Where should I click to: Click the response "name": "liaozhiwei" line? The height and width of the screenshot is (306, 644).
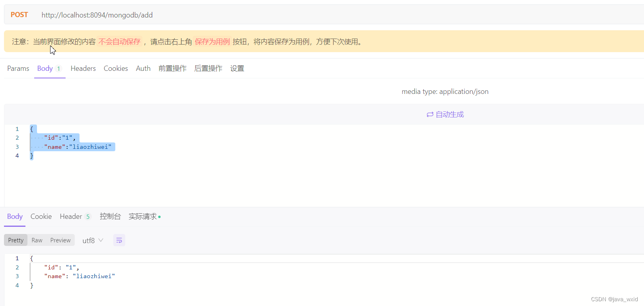pos(80,276)
